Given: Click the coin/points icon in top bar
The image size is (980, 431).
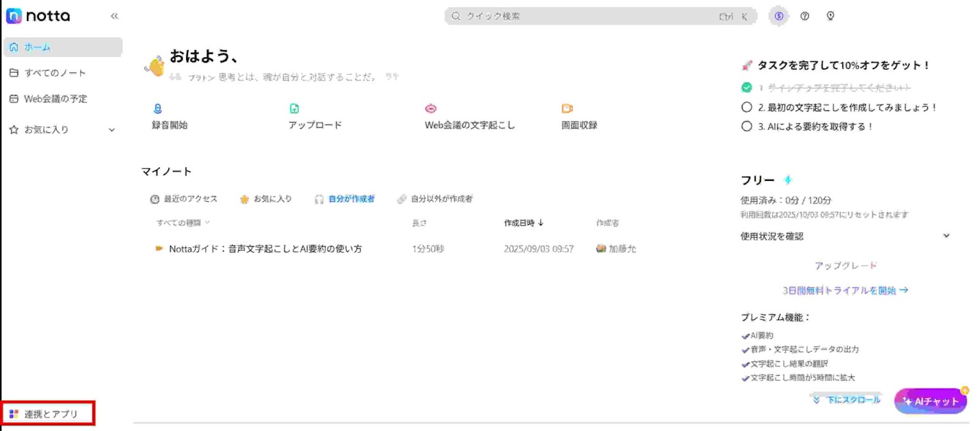Looking at the screenshot, I should pos(778,16).
